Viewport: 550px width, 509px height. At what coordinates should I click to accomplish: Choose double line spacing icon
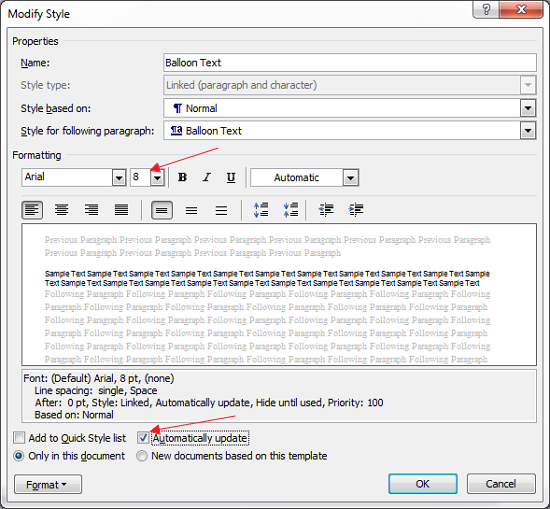[221, 210]
